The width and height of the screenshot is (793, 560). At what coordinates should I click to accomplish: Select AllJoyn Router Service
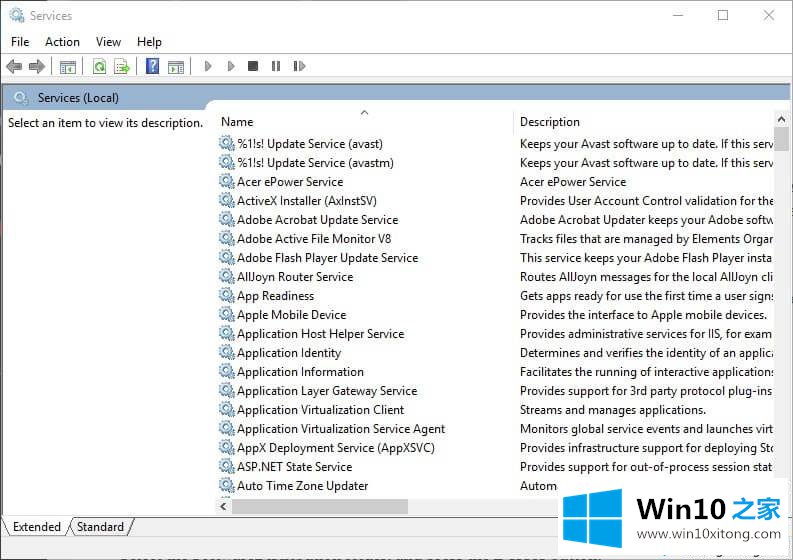295,277
